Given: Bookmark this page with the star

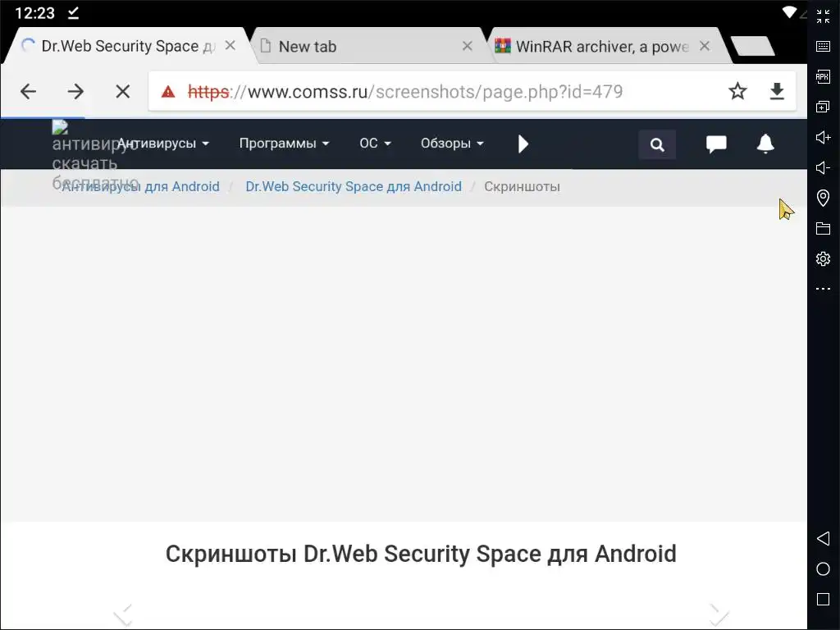Looking at the screenshot, I should point(737,91).
